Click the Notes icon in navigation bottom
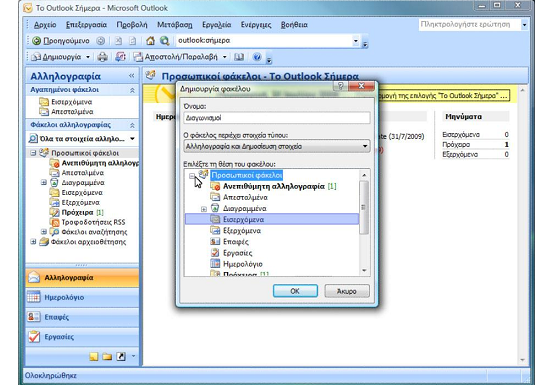Image resolution: width=553 pixels, height=385 pixels. pos(93,356)
